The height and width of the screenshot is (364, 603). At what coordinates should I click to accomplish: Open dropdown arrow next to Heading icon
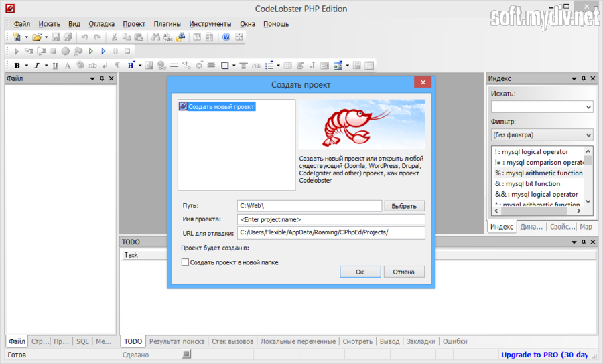(x=140, y=66)
